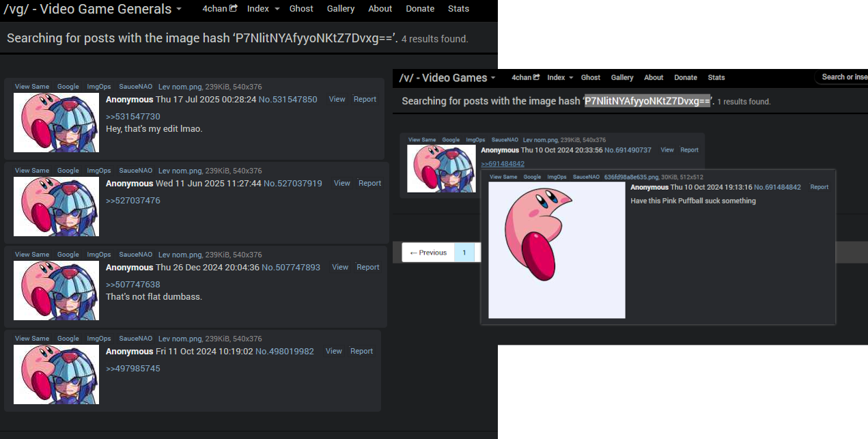
Task: Open Lev nom.png file link on post No.531547850
Action: pos(180,87)
